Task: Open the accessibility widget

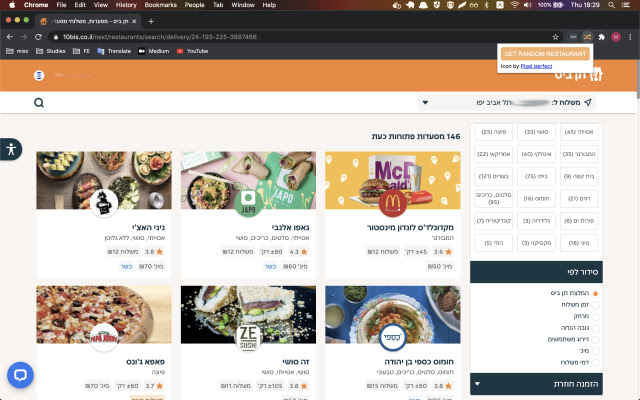Action: click(11, 149)
